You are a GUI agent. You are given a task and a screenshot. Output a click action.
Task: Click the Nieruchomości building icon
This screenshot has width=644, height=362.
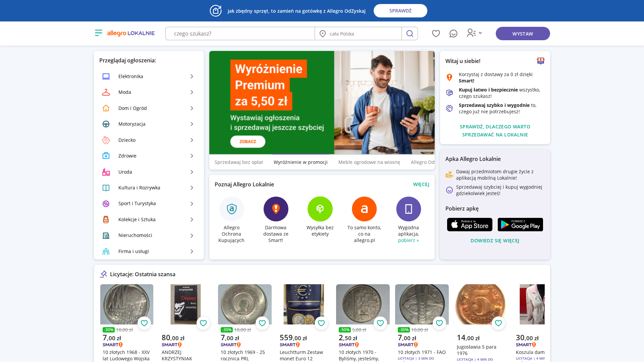click(106, 235)
